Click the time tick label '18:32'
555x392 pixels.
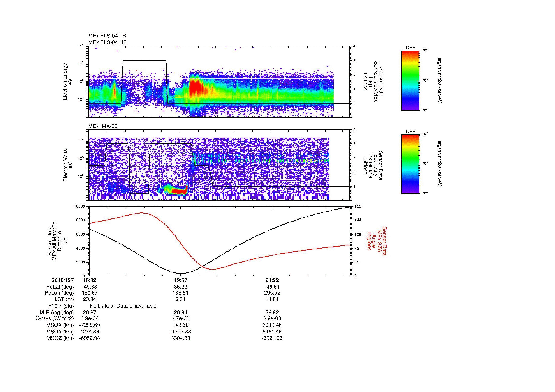(x=89, y=280)
